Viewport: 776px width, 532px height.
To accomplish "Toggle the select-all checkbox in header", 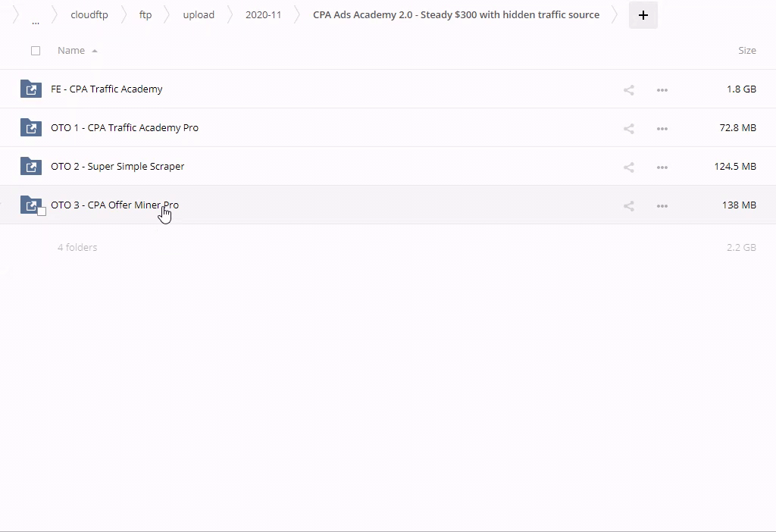I will click(36, 51).
